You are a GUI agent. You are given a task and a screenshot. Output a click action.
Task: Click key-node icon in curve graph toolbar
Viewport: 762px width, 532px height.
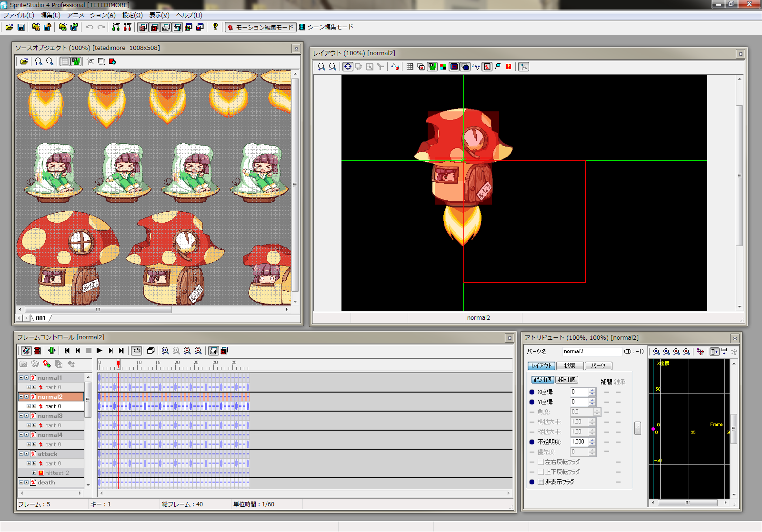tap(700, 352)
